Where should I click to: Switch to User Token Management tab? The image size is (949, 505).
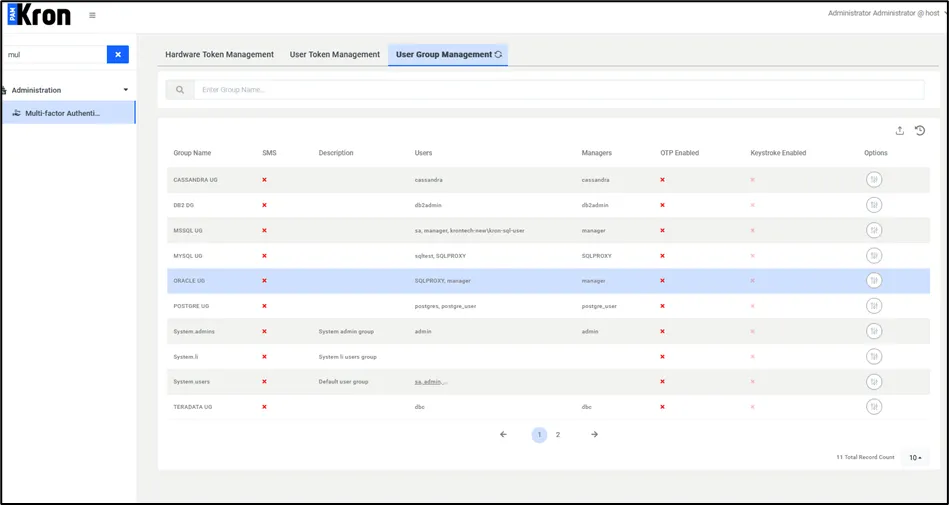[x=335, y=54]
